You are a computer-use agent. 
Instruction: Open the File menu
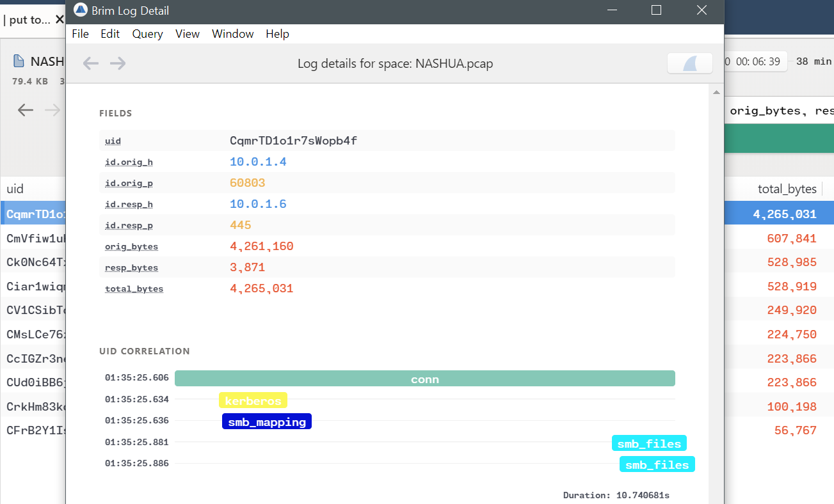pyautogui.click(x=80, y=33)
